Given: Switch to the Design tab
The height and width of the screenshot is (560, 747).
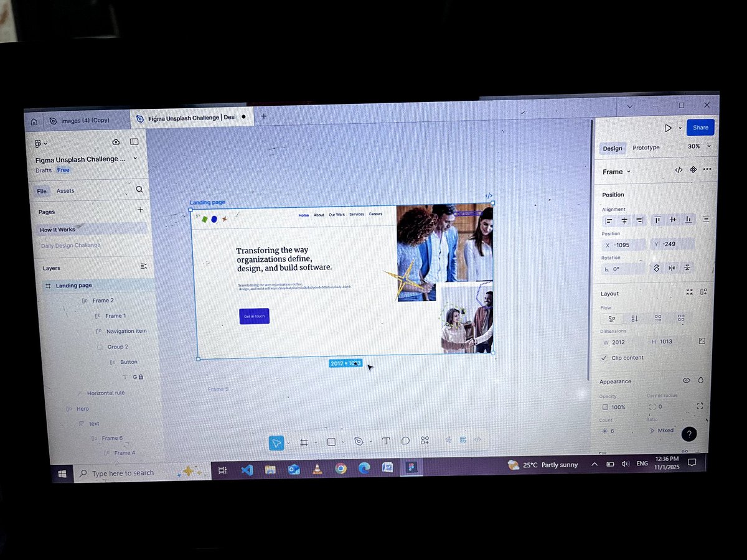Looking at the screenshot, I should (612, 148).
